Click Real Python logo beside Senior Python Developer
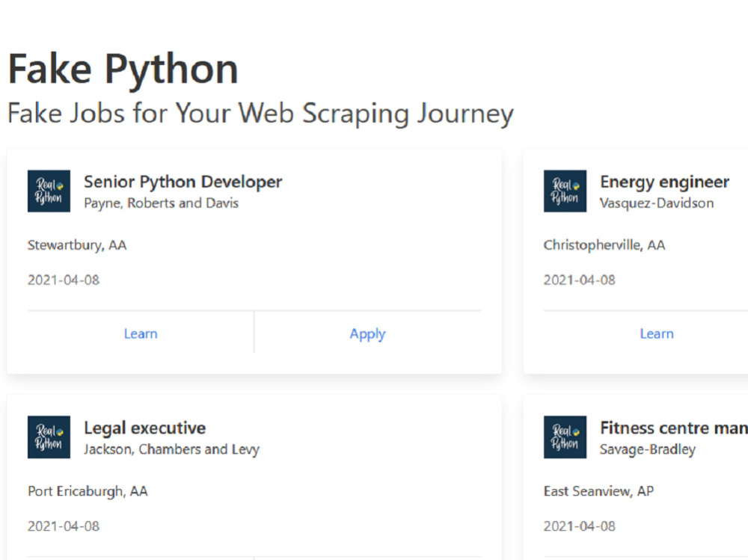 [x=49, y=191]
